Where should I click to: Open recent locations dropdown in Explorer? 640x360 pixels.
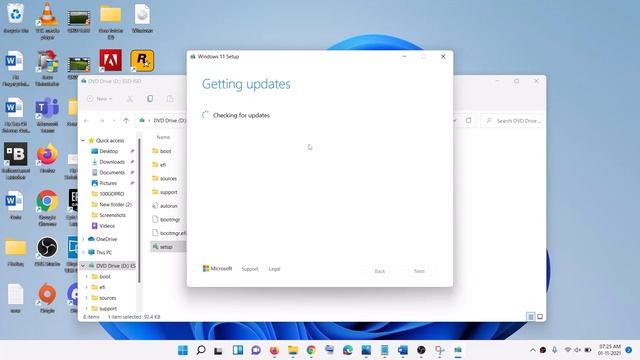click(x=114, y=121)
